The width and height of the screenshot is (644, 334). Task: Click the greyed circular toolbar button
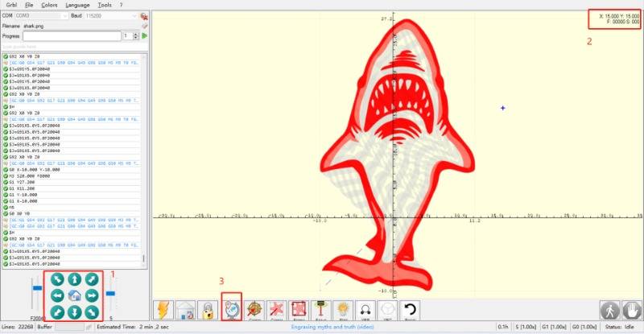(387, 310)
